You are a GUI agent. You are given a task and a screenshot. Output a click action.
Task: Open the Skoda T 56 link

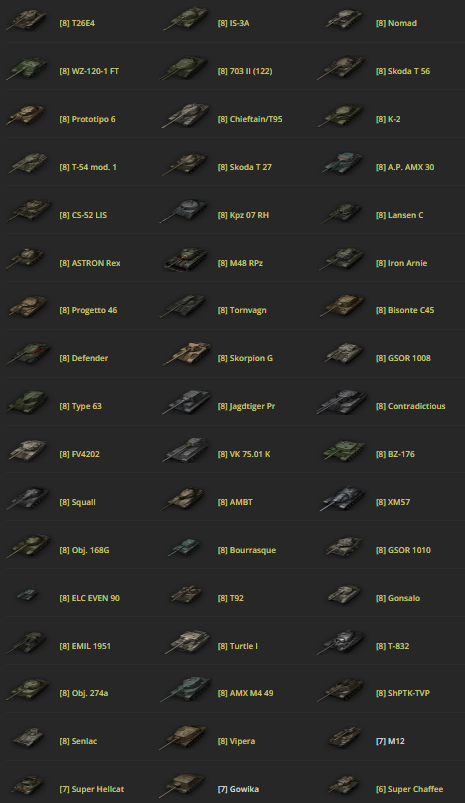click(403, 71)
